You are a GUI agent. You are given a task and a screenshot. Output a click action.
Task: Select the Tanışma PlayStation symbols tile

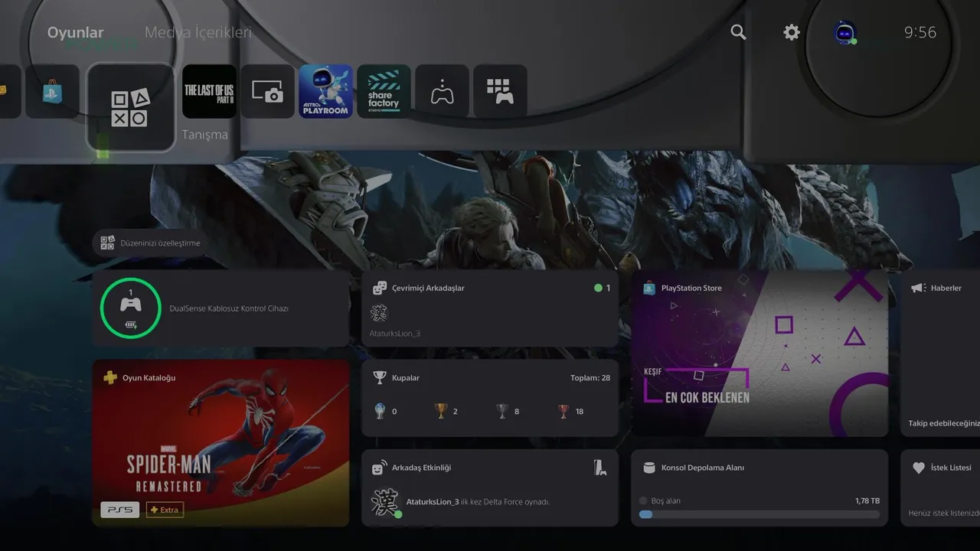(131, 107)
